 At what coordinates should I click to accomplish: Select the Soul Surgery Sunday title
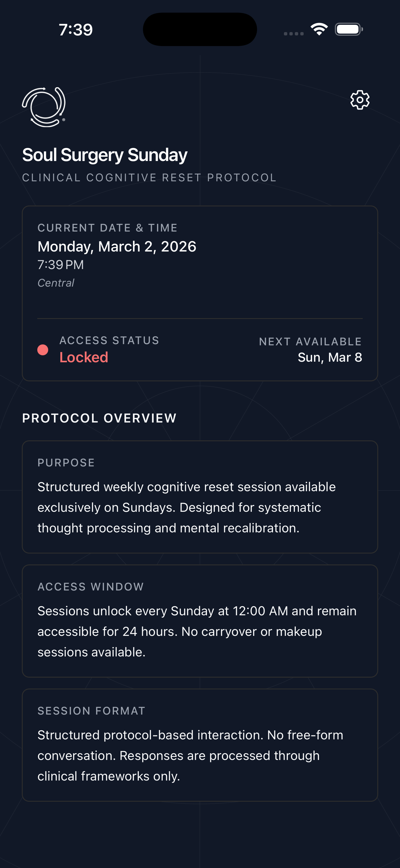(x=105, y=155)
